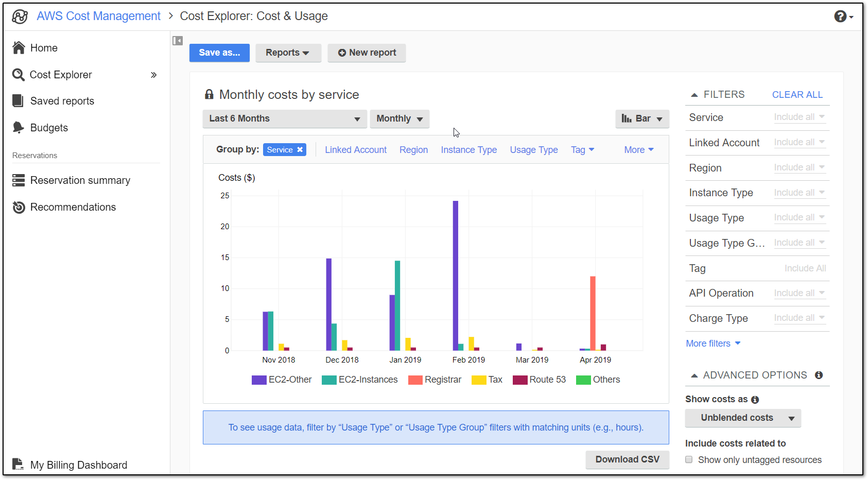Click the EC2-Other legend color swatch

[x=259, y=380]
